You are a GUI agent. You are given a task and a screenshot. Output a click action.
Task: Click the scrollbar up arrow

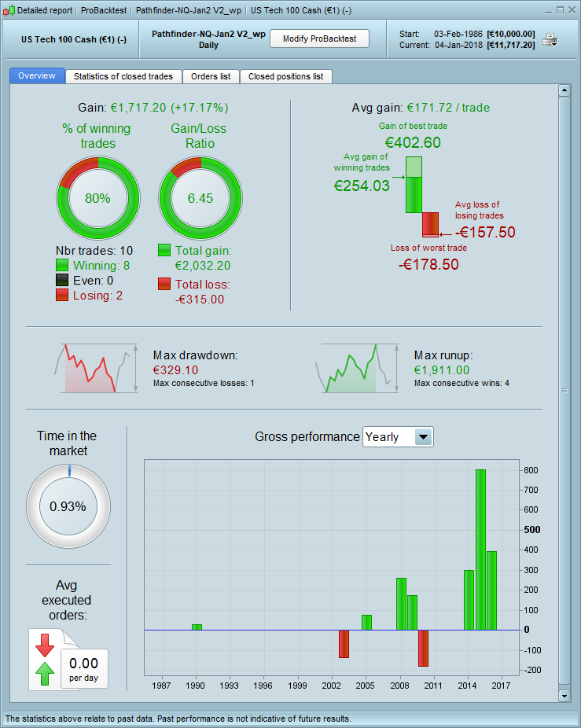pyautogui.click(x=564, y=90)
